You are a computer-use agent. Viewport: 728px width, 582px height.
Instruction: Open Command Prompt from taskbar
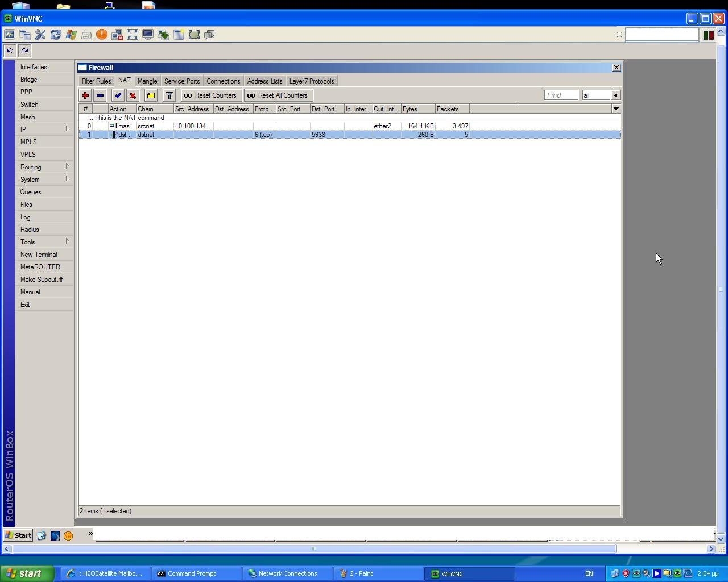coord(196,573)
